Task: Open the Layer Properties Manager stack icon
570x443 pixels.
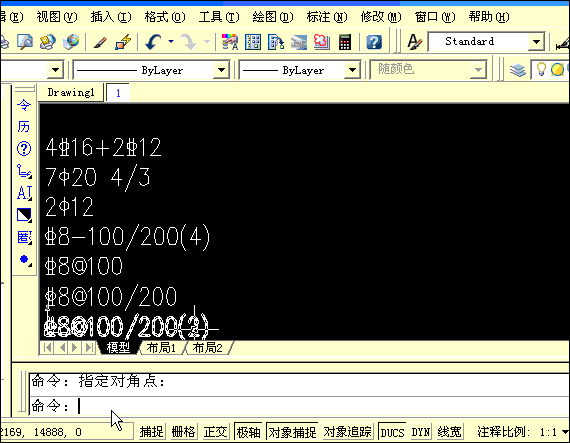Action: (517, 69)
